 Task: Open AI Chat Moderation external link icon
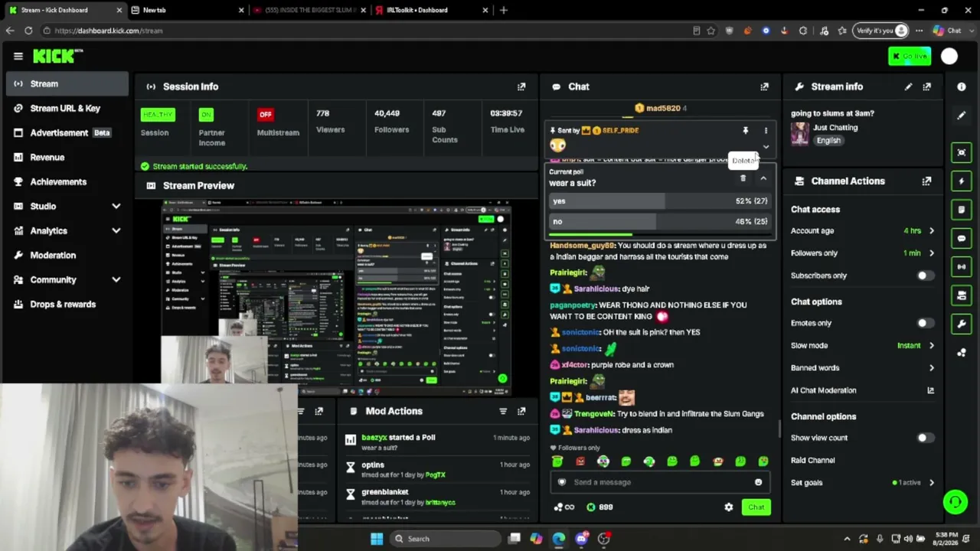pos(930,390)
